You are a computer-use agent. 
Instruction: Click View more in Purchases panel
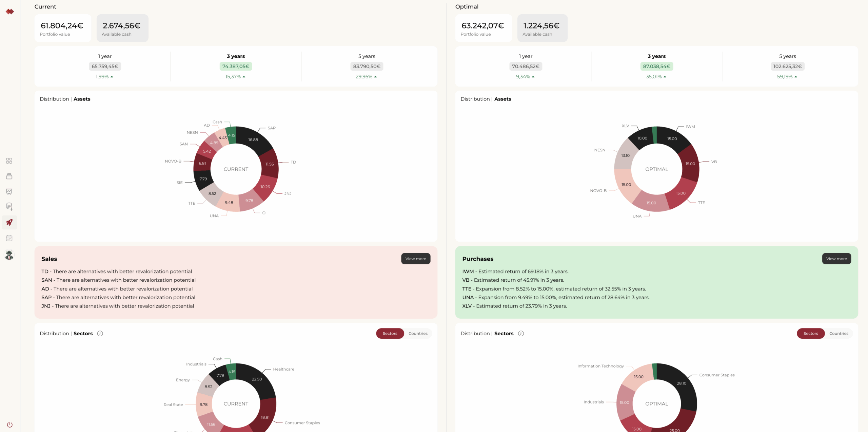(x=836, y=259)
